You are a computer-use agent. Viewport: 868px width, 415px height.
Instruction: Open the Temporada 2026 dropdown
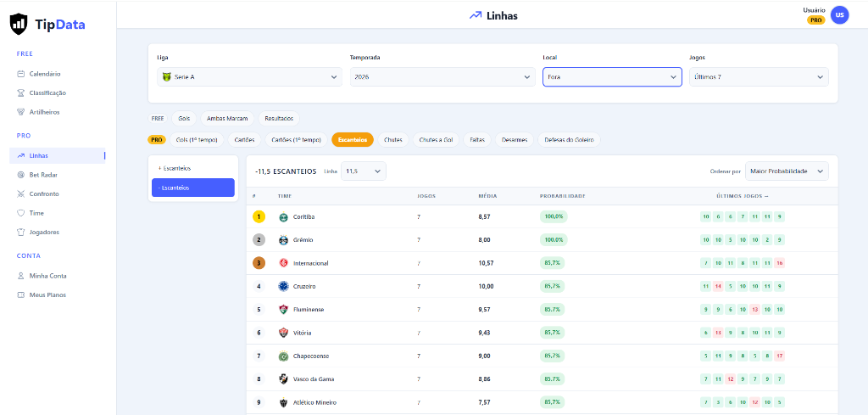(x=442, y=77)
